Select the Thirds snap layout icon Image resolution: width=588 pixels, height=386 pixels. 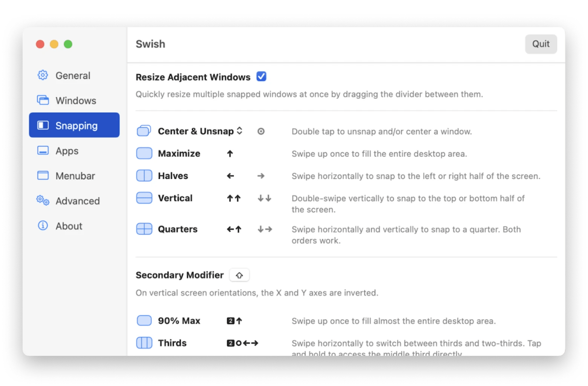coord(144,343)
